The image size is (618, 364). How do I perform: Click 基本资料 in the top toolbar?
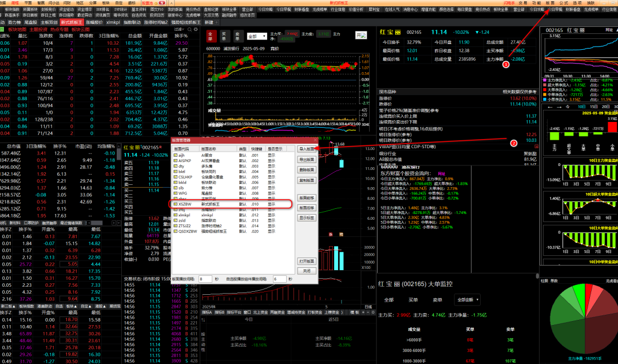click(x=138, y=10)
